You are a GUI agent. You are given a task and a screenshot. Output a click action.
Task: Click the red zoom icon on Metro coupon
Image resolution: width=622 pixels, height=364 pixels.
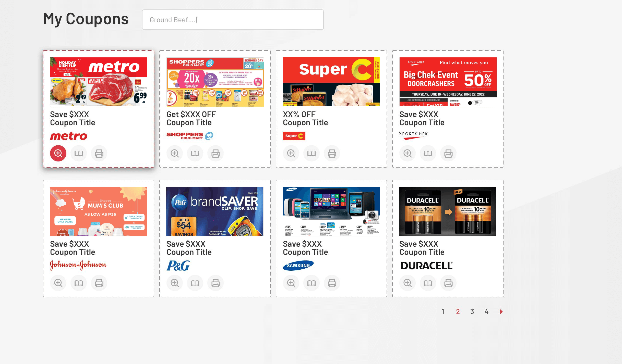click(58, 153)
